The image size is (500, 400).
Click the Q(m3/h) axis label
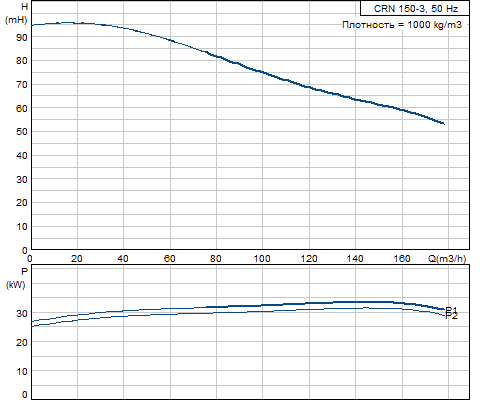(447, 258)
